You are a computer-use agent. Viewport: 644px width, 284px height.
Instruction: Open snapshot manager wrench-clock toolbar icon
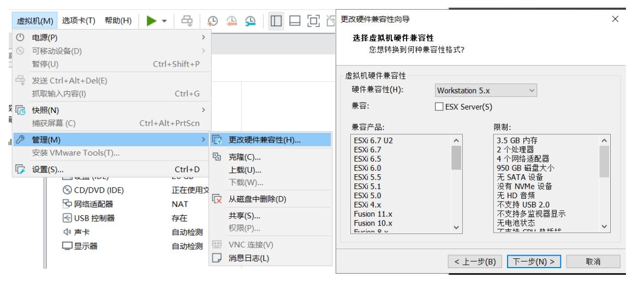pos(251,21)
